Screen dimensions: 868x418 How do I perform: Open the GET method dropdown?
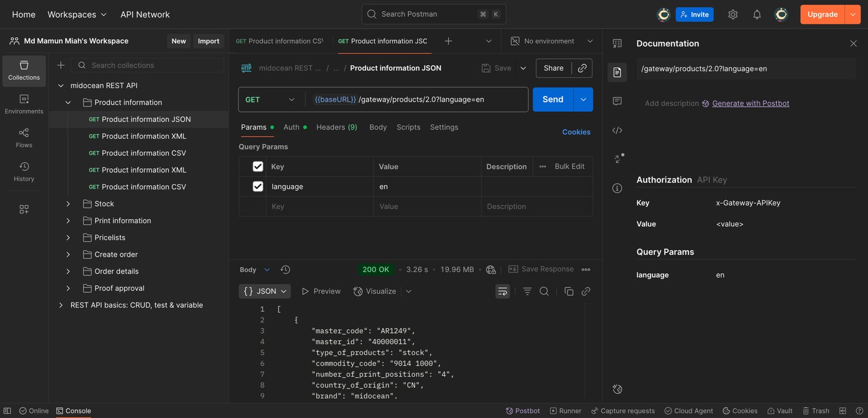pyautogui.click(x=270, y=100)
